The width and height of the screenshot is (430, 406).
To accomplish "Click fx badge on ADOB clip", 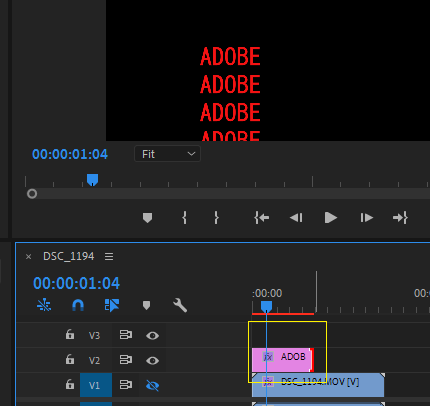I will 268,357.
